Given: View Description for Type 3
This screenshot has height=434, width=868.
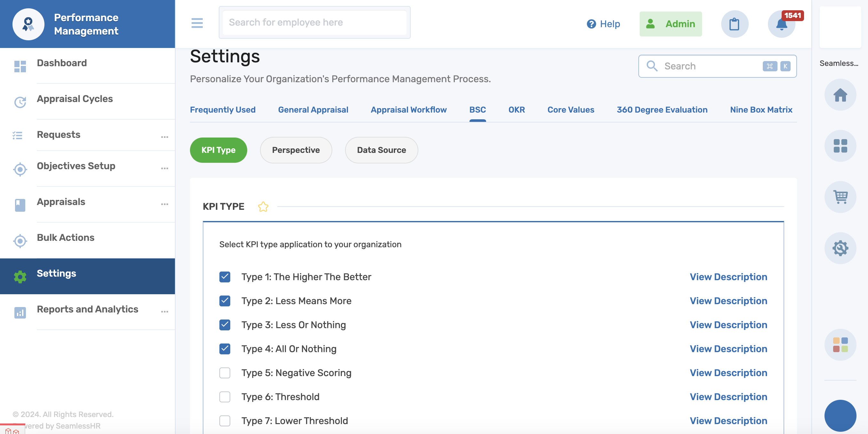Looking at the screenshot, I should (728, 325).
